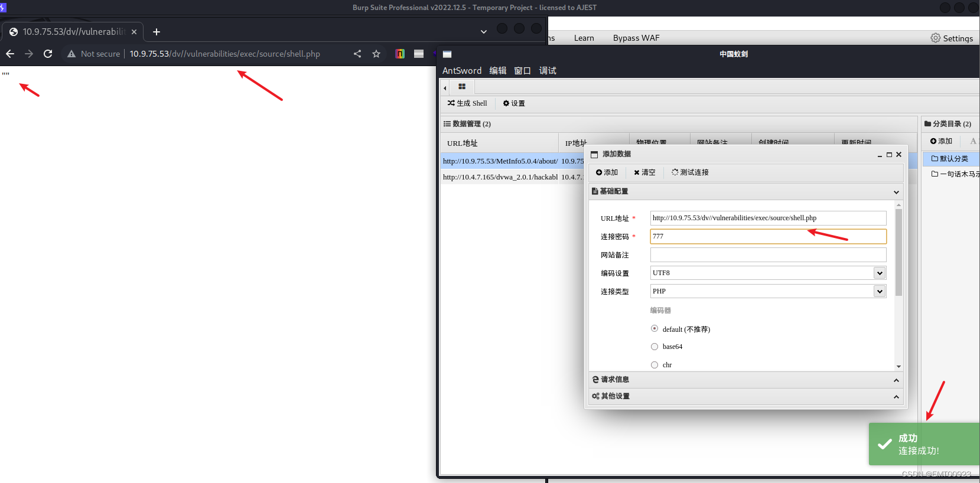Viewport: 980px width, 483px height.
Task: Click the browser address bar URL
Action: click(x=225, y=54)
